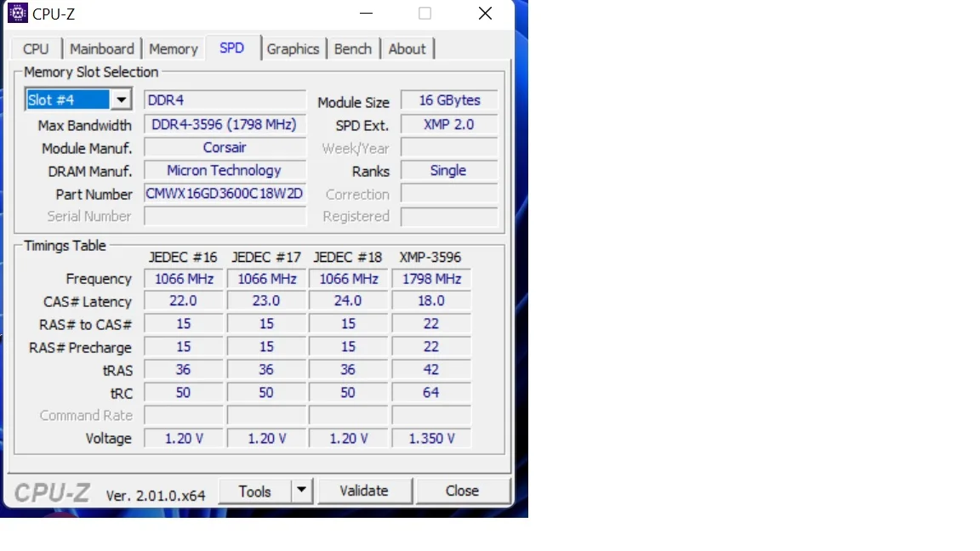980x551 pixels.
Task: Click the Memory Slot Selection group label
Action: click(x=91, y=71)
